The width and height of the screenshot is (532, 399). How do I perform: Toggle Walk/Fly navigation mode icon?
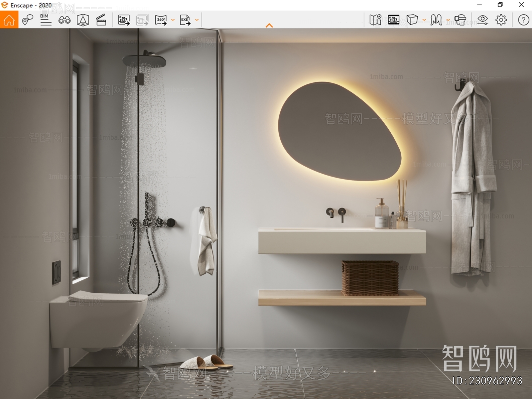pyautogui.click(x=436, y=20)
